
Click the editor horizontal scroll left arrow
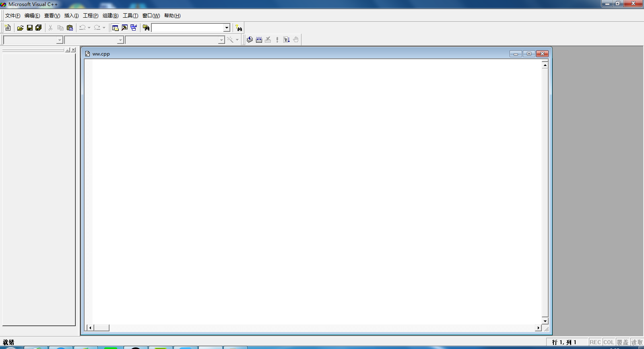(90, 328)
